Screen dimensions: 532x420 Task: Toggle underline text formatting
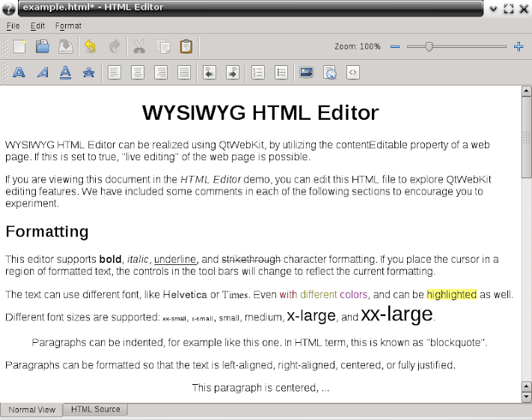(x=66, y=73)
